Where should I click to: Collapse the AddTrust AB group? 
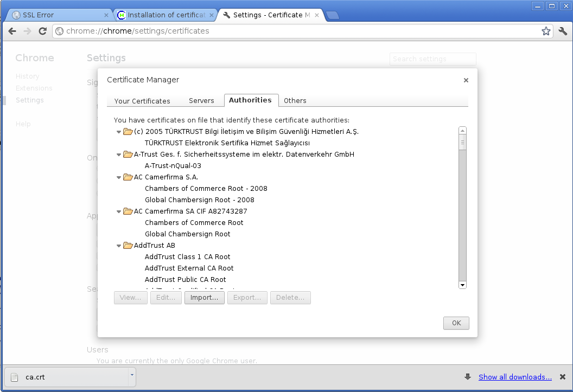click(119, 246)
